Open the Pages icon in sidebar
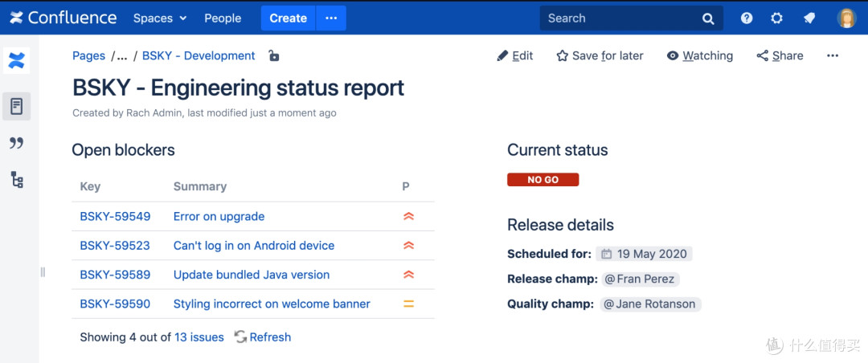 pos(17,106)
